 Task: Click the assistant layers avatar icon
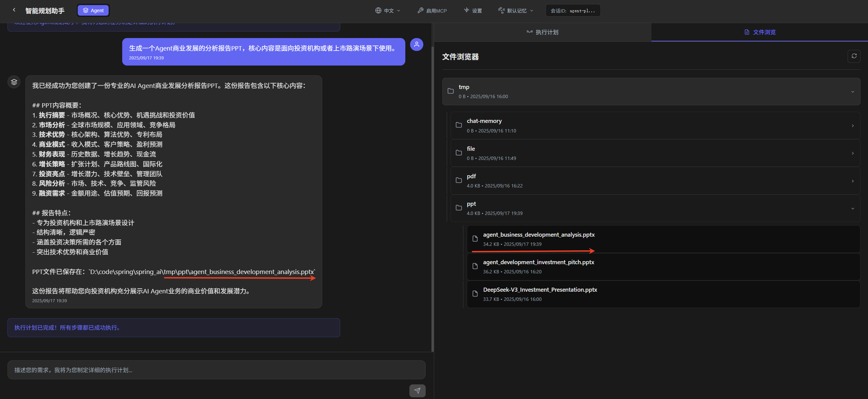(x=14, y=82)
